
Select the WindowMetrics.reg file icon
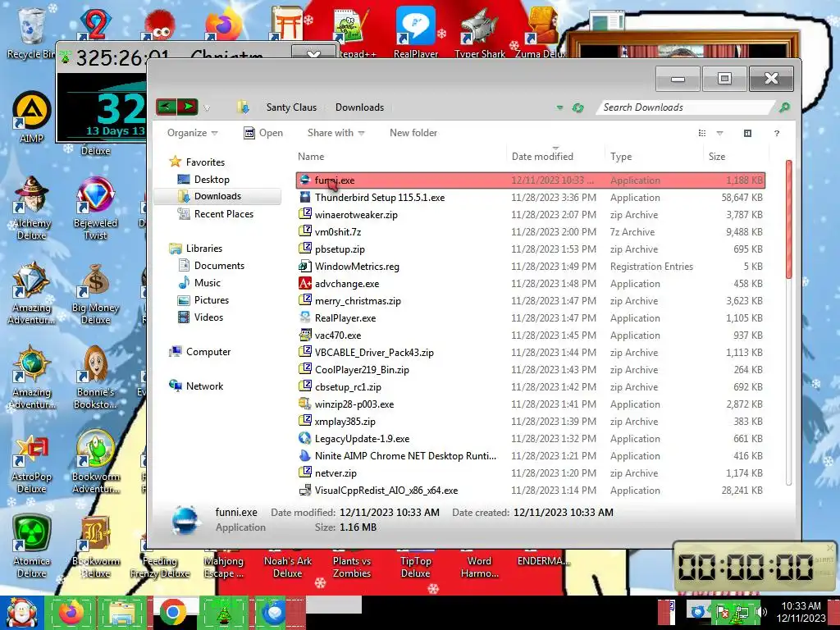point(305,267)
